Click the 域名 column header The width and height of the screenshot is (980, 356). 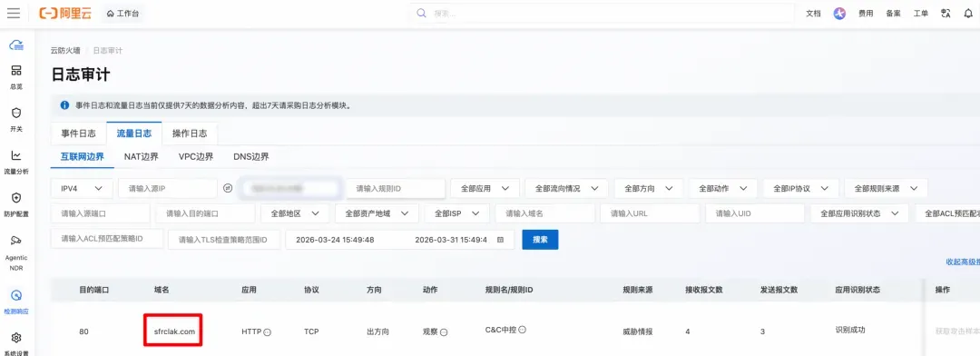[x=162, y=291]
